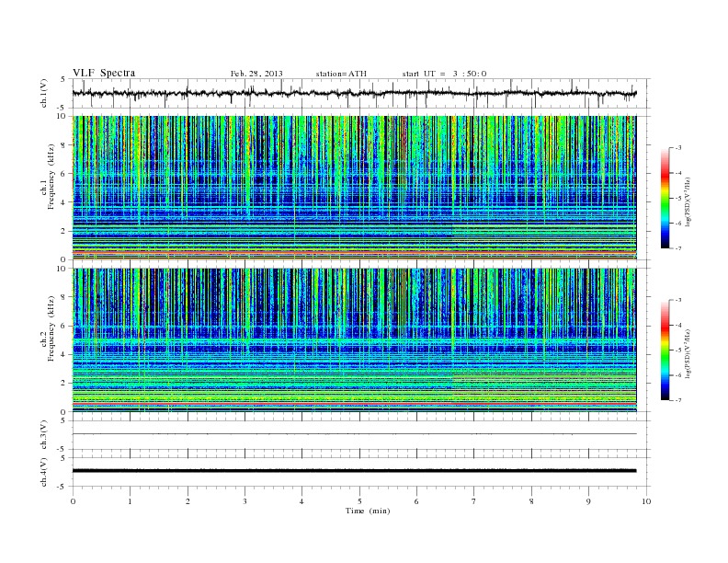728x563 pixels.
Task: Click the color scale bar beside ch.1 spectrogram
Action: 665,198
